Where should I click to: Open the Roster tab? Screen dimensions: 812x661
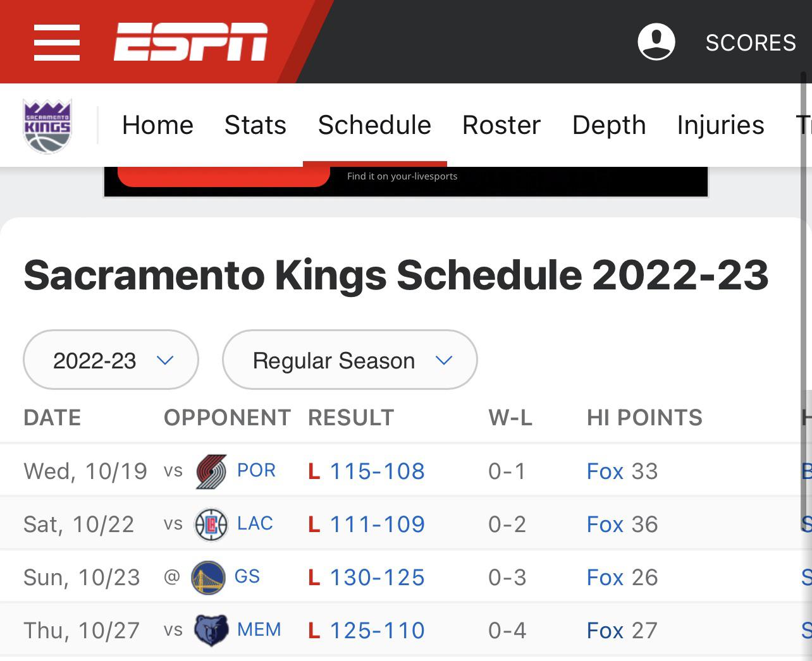coord(501,125)
